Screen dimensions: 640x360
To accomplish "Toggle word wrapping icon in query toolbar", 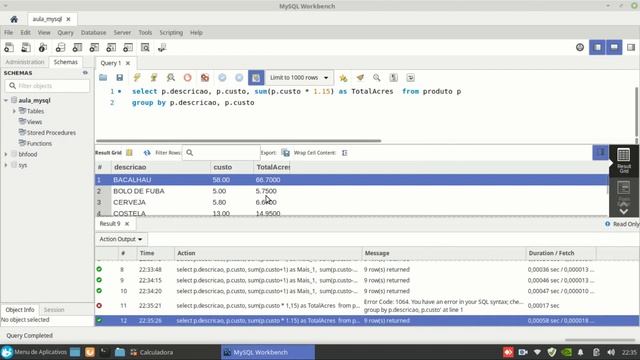I will click(411, 78).
